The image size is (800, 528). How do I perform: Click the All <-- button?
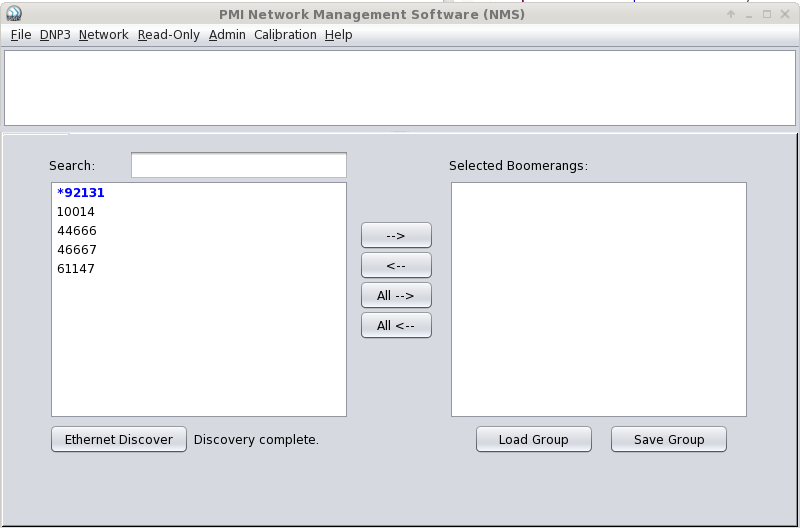[x=396, y=325]
